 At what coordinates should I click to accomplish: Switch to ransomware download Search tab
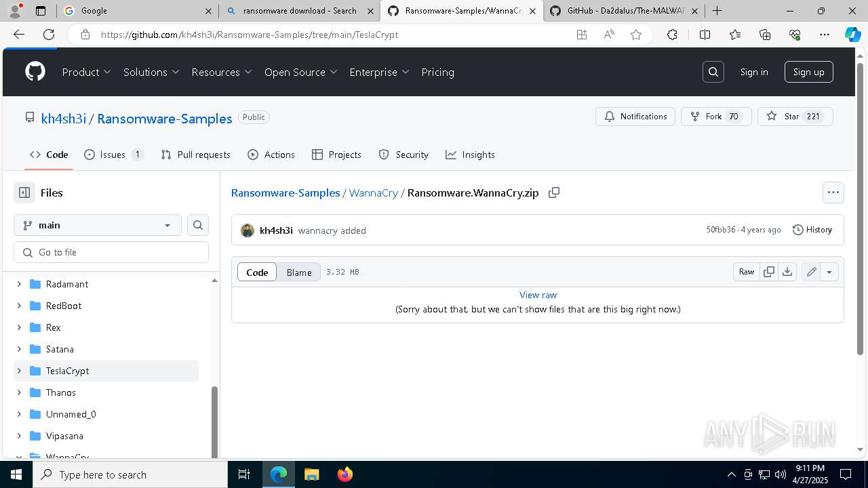point(300,11)
